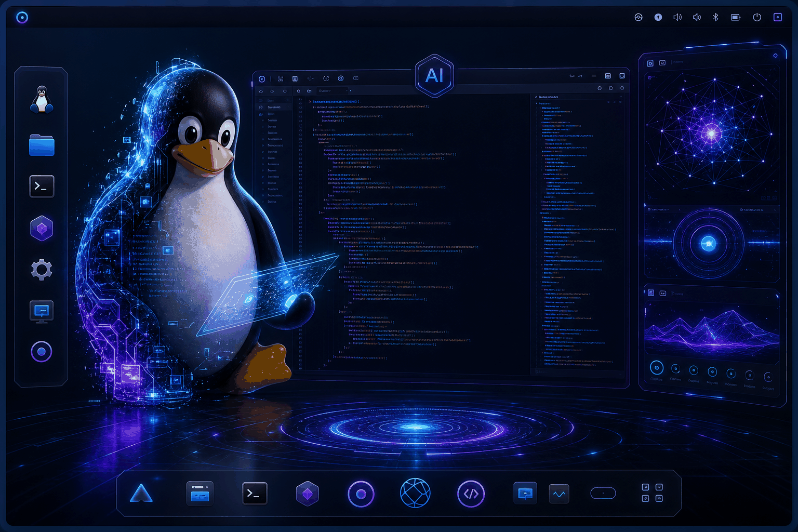The width and height of the screenshot is (798, 532).
Task: Click the network graph's glowing center node
Action: tap(712, 134)
